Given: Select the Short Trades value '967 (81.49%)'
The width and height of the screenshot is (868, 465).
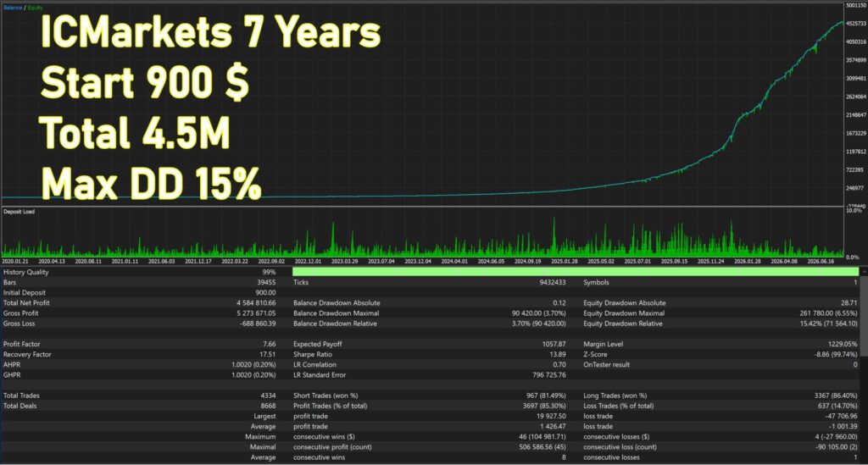Looking at the screenshot, I should point(546,396).
